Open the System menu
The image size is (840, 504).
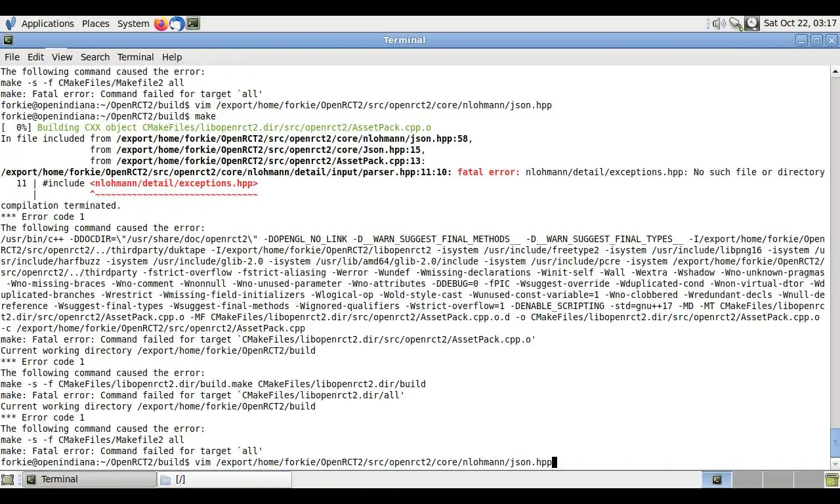pos(133,24)
